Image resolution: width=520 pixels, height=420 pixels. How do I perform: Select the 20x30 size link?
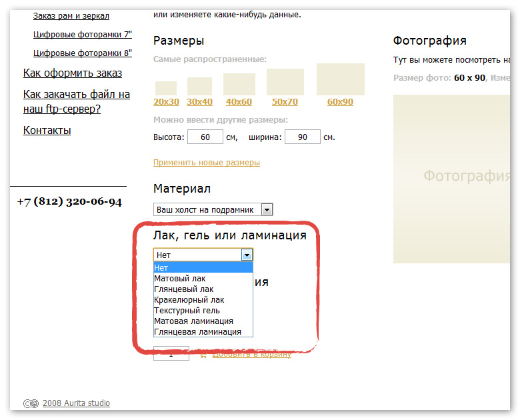(x=166, y=102)
